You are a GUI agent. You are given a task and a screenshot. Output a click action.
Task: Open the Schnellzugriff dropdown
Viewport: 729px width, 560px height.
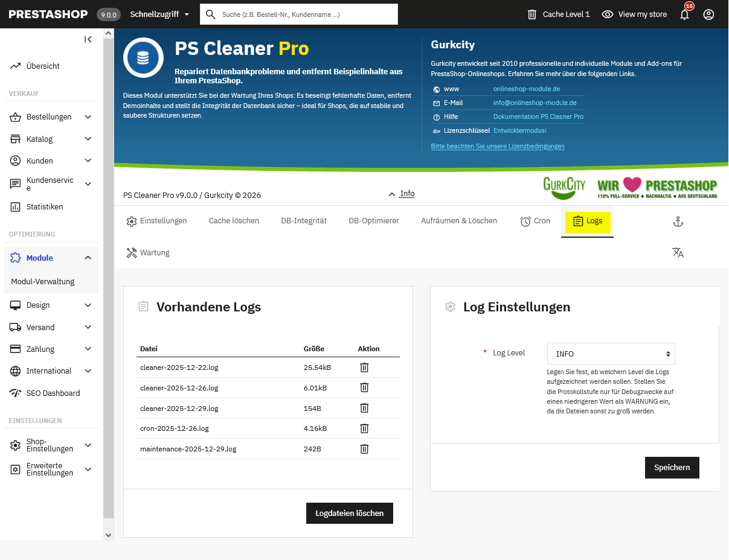pyautogui.click(x=160, y=14)
